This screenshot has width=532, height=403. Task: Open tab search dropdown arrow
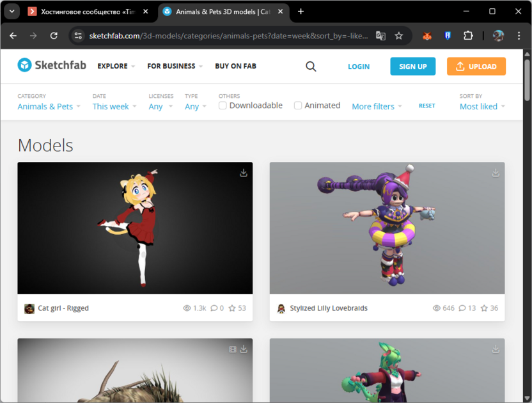(x=12, y=12)
